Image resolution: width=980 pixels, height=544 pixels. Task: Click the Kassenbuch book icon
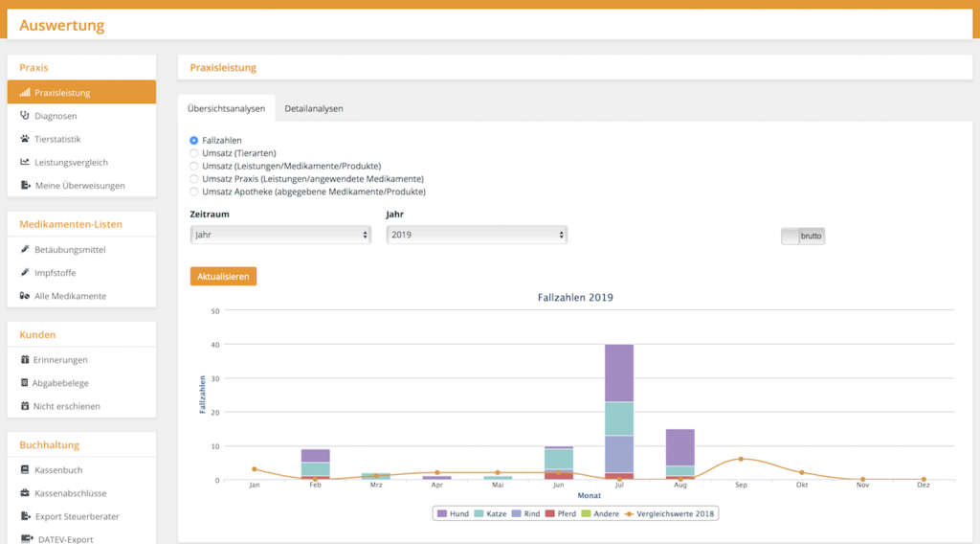pyautogui.click(x=25, y=470)
